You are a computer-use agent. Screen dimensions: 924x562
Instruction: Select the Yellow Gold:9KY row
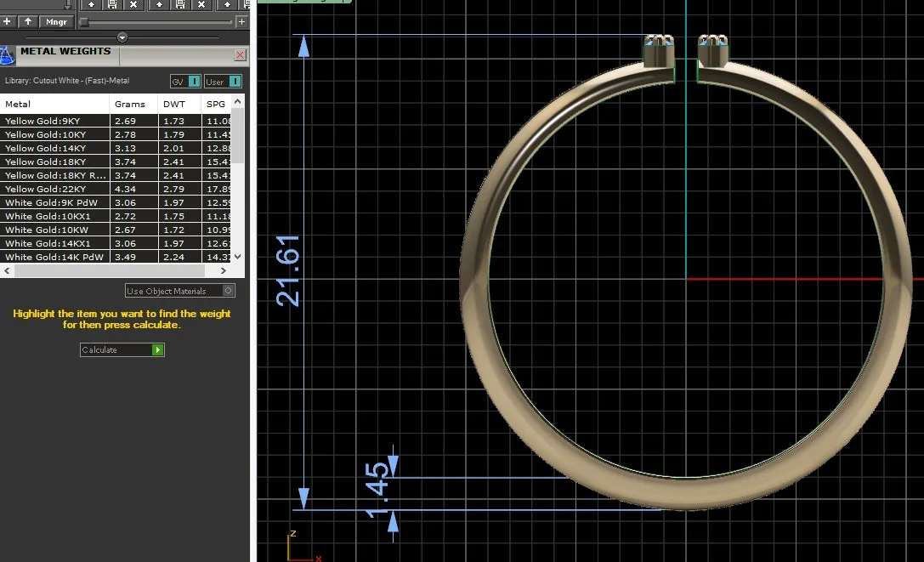pos(116,121)
